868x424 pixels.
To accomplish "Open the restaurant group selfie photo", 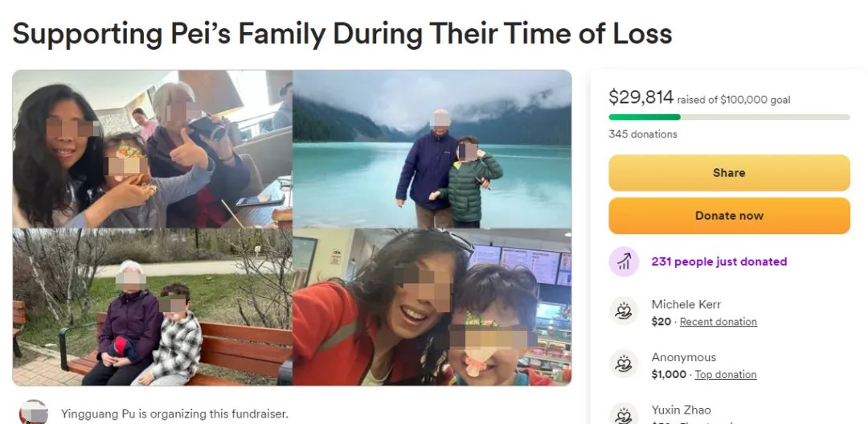I will click(x=152, y=149).
